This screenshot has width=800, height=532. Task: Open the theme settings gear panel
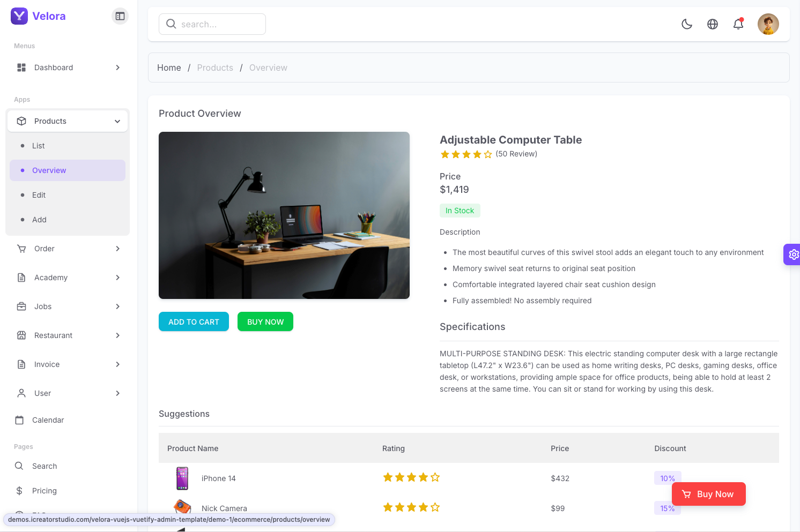tap(793, 254)
